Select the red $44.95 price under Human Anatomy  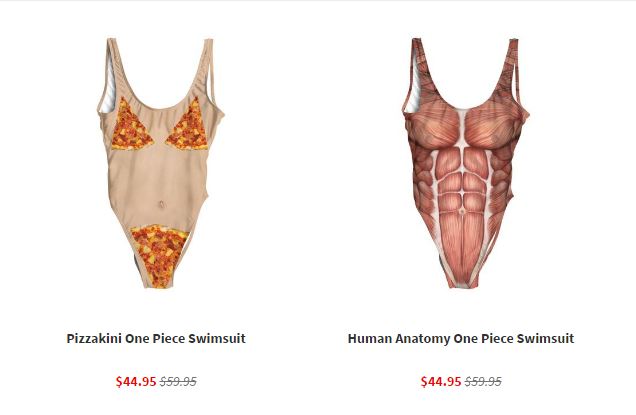441,381
